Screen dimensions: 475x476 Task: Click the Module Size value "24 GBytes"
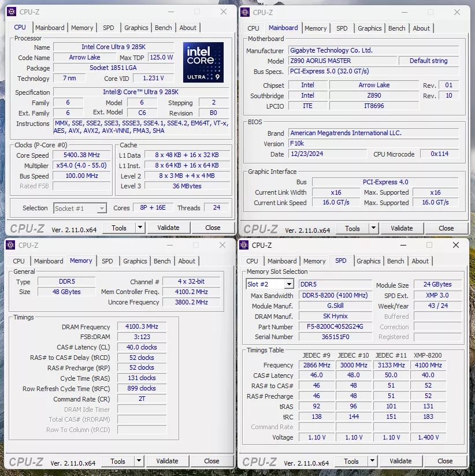[437, 284]
